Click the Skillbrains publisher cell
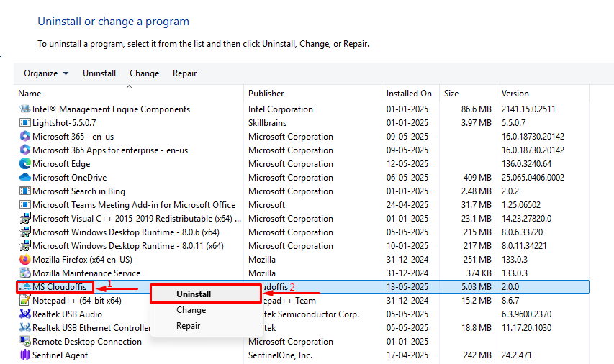 tap(267, 123)
